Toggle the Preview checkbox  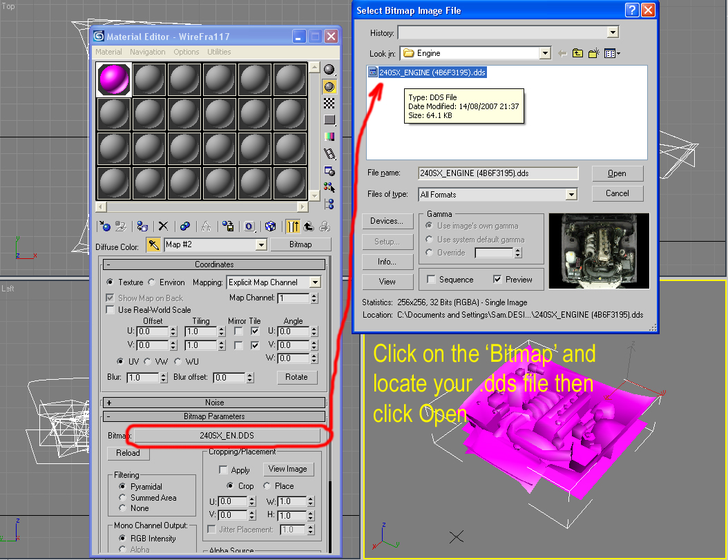point(497,279)
